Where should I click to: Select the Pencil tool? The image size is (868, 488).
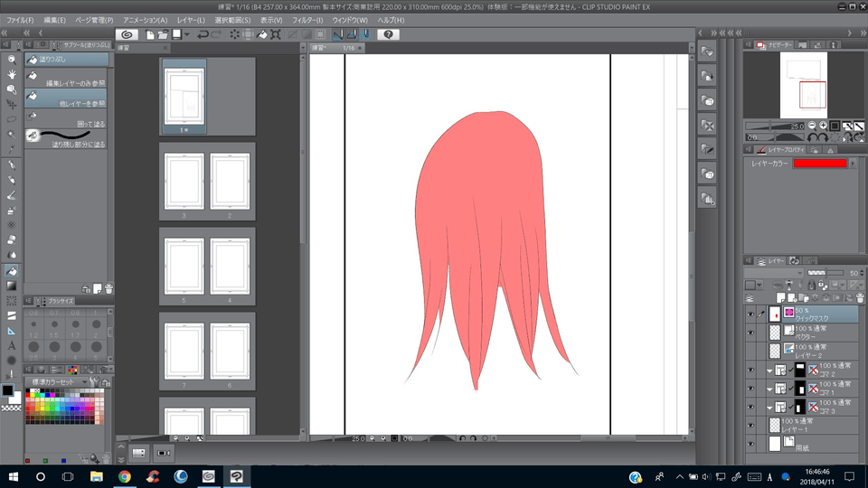(x=11, y=181)
